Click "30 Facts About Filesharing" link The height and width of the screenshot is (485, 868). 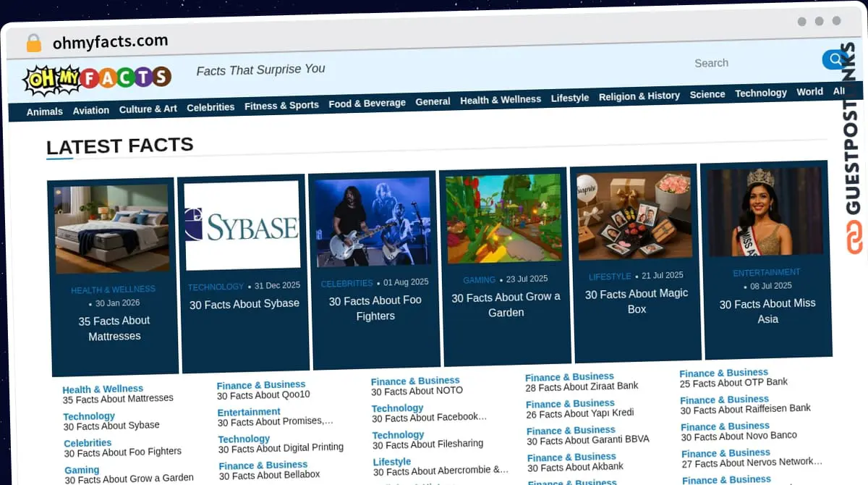click(427, 444)
